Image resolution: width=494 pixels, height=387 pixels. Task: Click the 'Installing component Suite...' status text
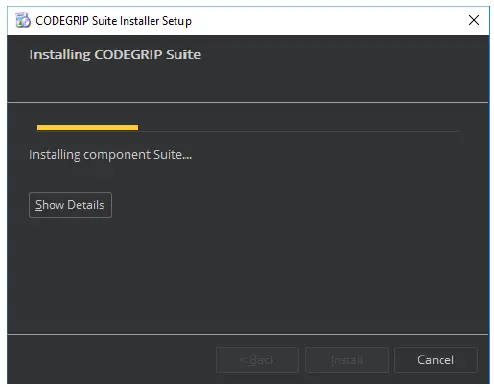click(110, 155)
